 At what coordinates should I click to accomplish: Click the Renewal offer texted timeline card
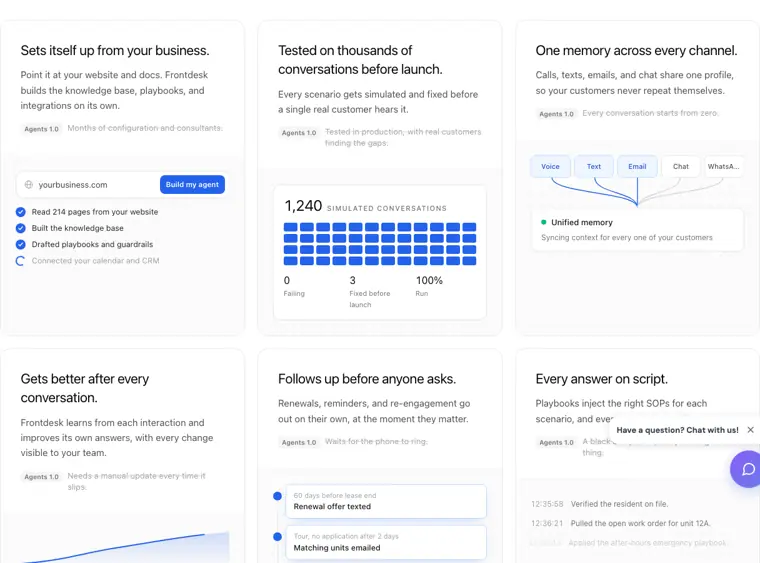(x=386, y=501)
